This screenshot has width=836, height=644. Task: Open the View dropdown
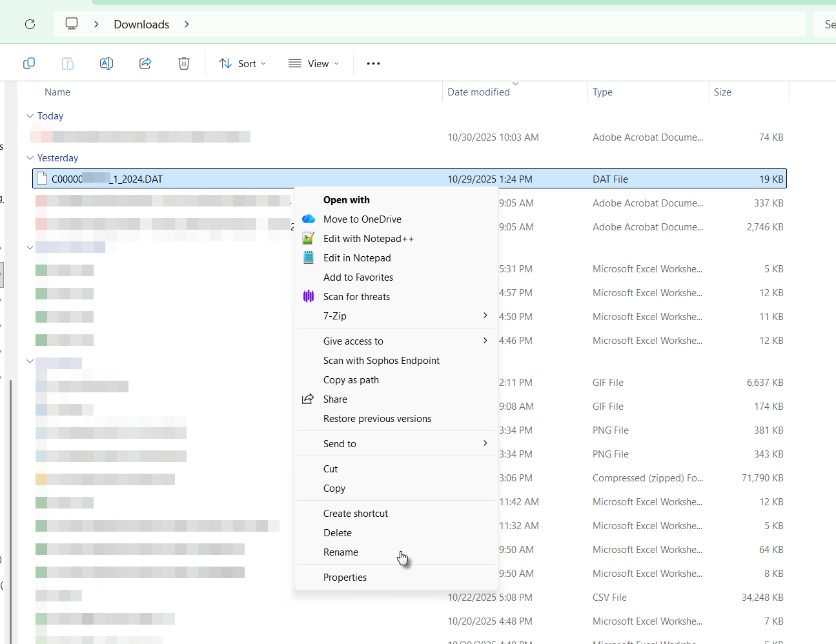coord(314,63)
